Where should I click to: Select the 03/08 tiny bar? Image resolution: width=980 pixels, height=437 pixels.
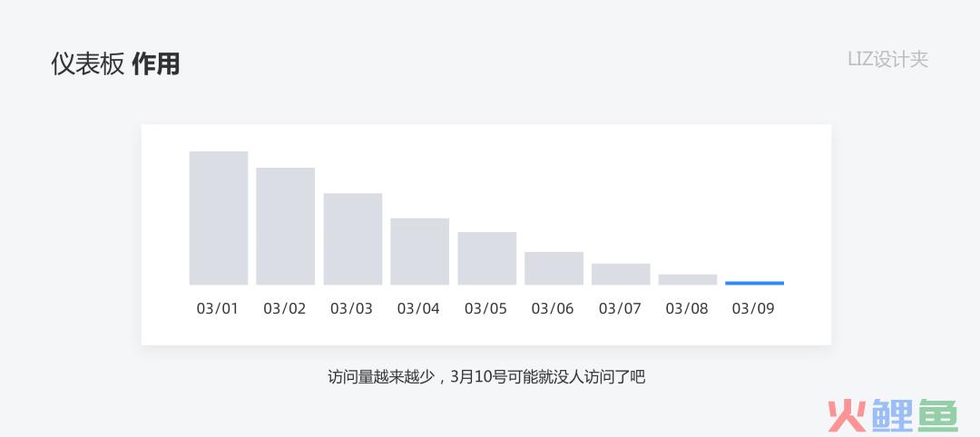click(688, 279)
